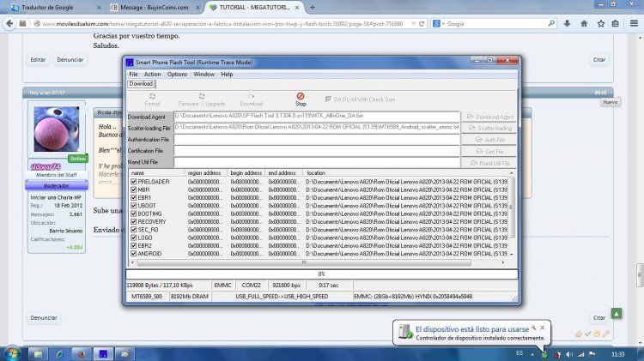Click the partition list scroll down arrow
The width and height of the screenshot is (644, 361).
pyautogui.click(x=512, y=255)
